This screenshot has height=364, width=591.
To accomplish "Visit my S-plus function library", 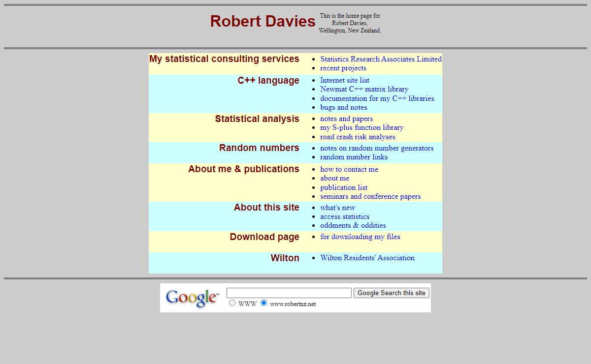I will tap(361, 127).
